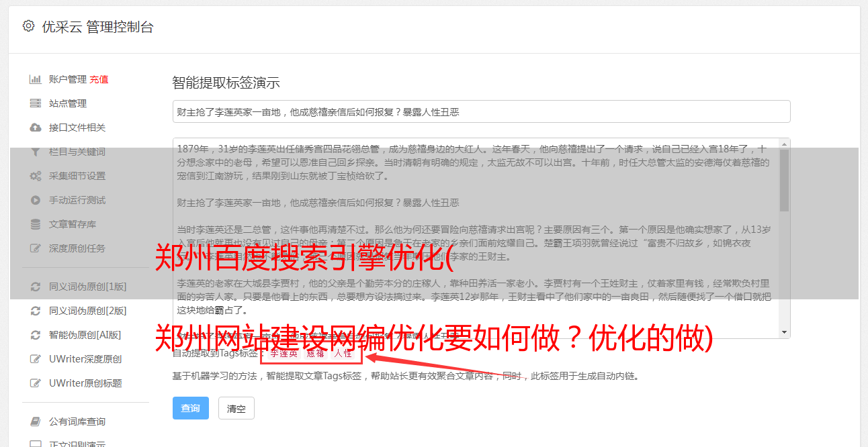The image size is (868, 447).
Task: Click inside the article body textarea
Action: click(476, 238)
